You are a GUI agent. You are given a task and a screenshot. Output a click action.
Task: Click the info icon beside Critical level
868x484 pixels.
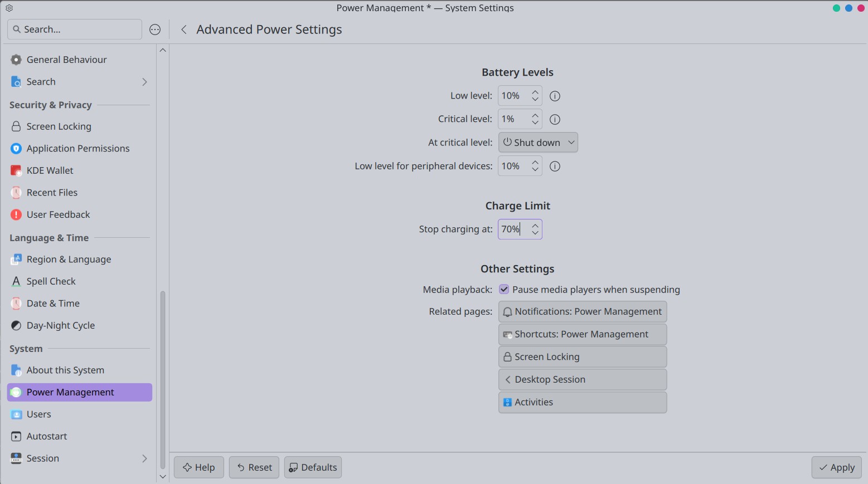pyautogui.click(x=555, y=119)
